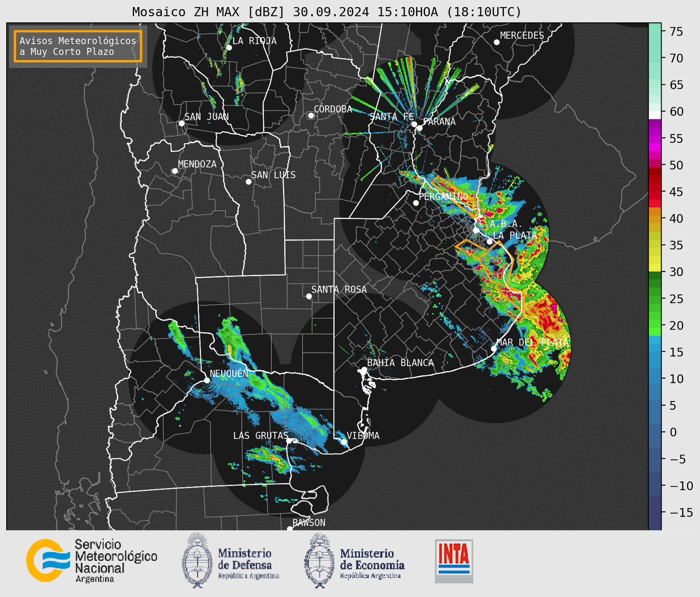Click the MERCEDES map label
700x597 pixels.
click(x=522, y=36)
